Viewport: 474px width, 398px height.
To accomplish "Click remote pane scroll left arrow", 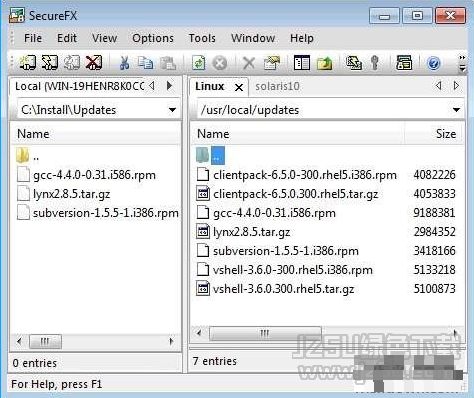I will (x=199, y=333).
